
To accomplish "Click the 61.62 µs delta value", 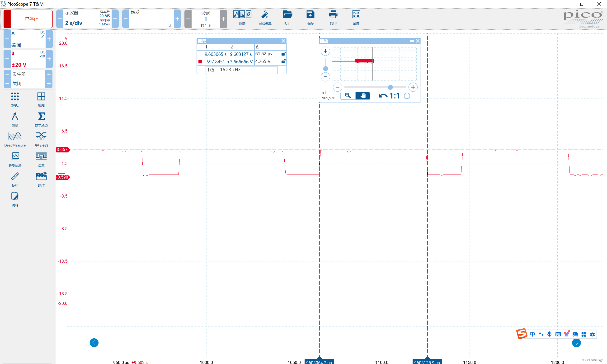I will point(264,54).
